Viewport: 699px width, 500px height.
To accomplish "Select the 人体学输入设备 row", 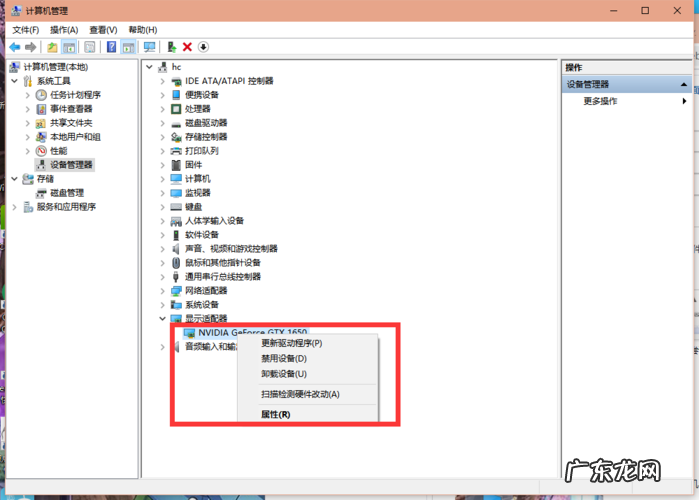I will click(x=214, y=221).
